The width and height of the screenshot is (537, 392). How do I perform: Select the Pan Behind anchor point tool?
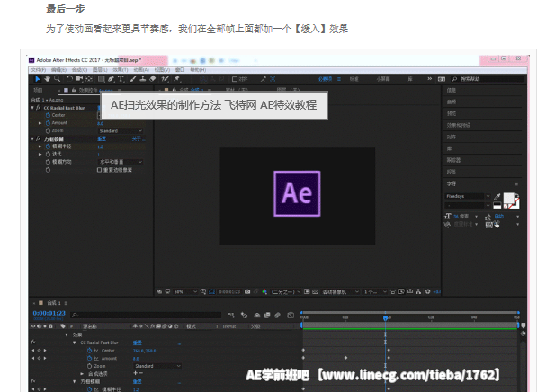pos(89,79)
